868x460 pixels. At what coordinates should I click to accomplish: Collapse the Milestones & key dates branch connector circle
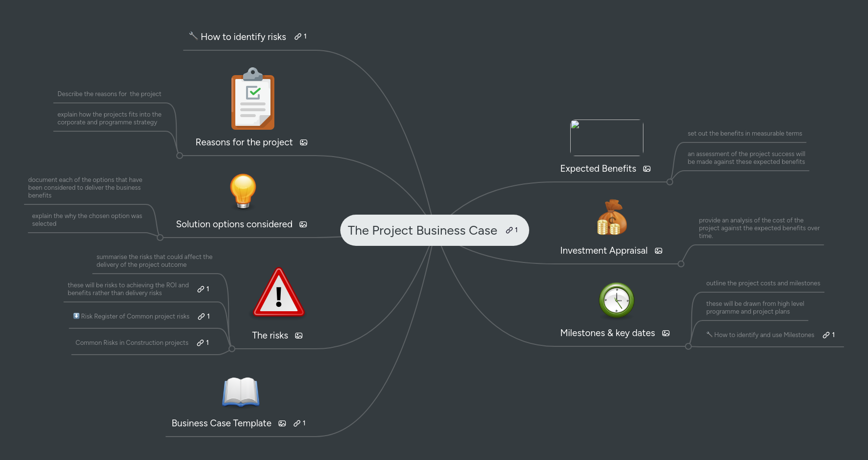pyautogui.click(x=688, y=346)
